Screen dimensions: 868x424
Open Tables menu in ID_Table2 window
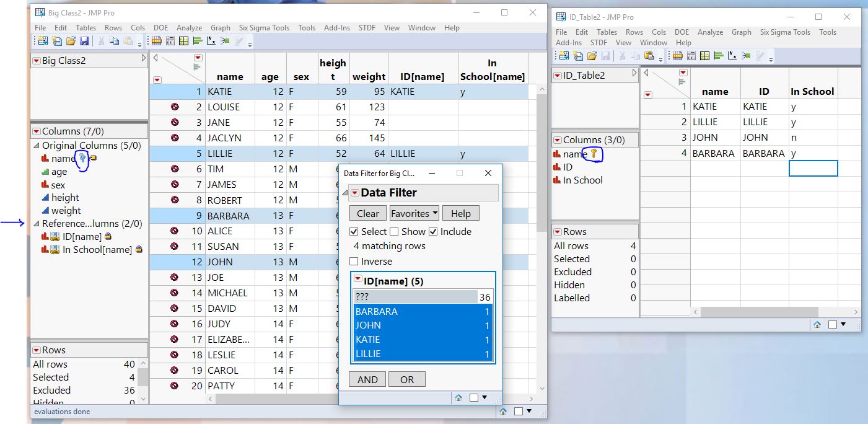[x=607, y=32]
